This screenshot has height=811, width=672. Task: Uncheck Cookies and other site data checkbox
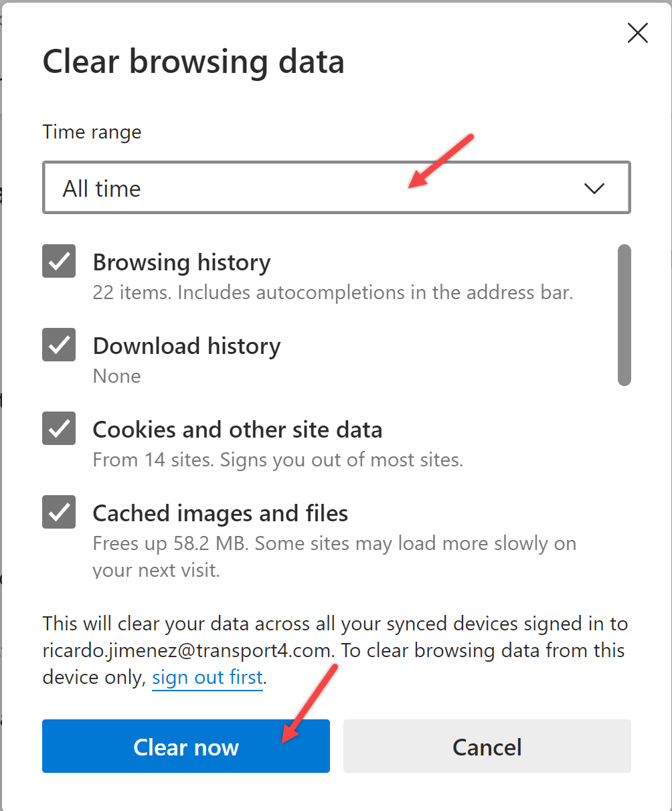(x=59, y=428)
